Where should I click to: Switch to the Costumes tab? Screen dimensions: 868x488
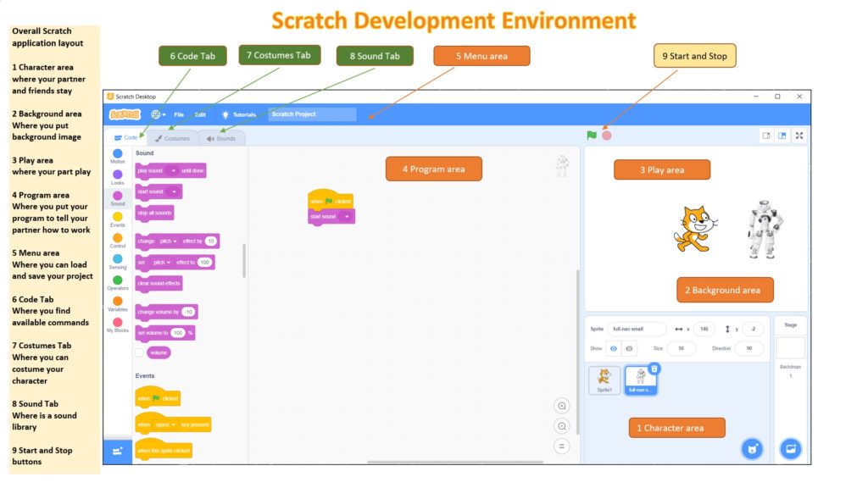pos(173,138)
